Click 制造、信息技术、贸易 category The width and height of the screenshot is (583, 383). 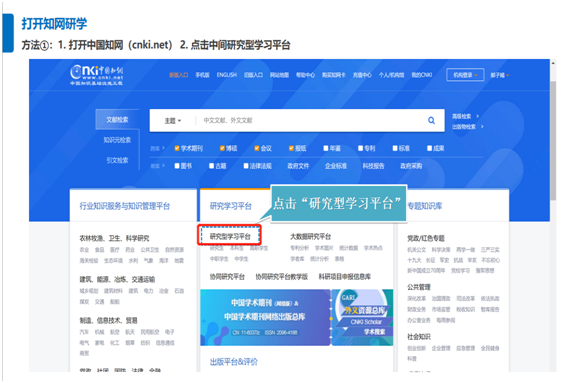coord(109,320)
